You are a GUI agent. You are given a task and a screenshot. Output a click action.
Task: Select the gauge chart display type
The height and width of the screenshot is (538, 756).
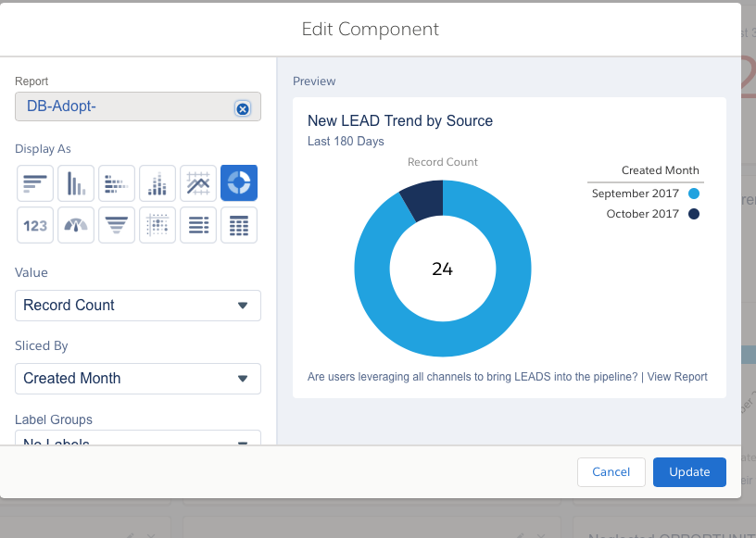pyautogui.click(x=76, y=225)
